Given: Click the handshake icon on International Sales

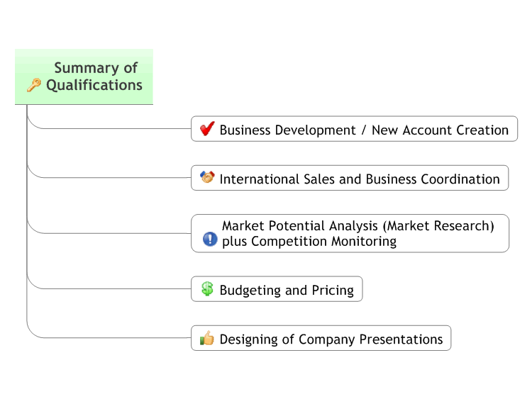Looking at the screenshot, I should coord(207,177).
